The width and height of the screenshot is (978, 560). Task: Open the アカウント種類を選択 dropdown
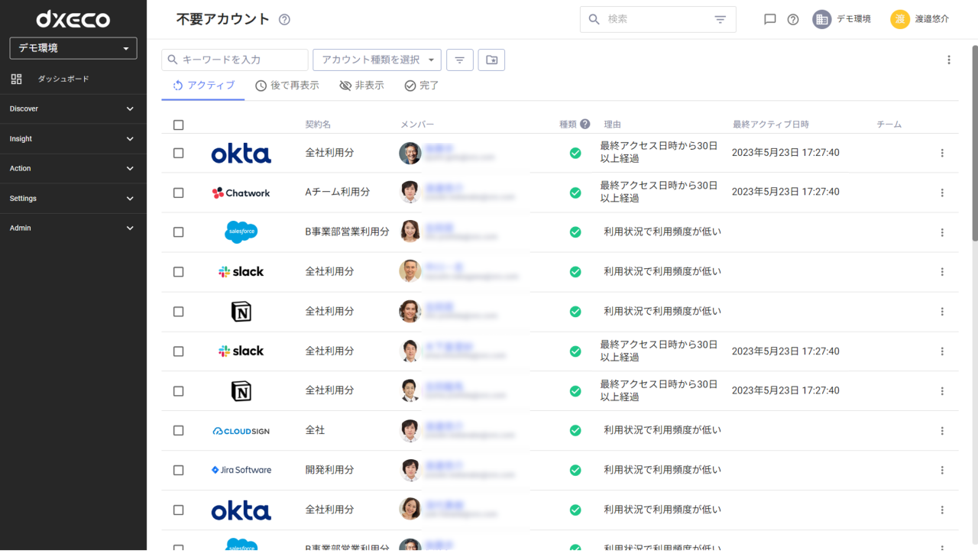[x=377, y=60]
